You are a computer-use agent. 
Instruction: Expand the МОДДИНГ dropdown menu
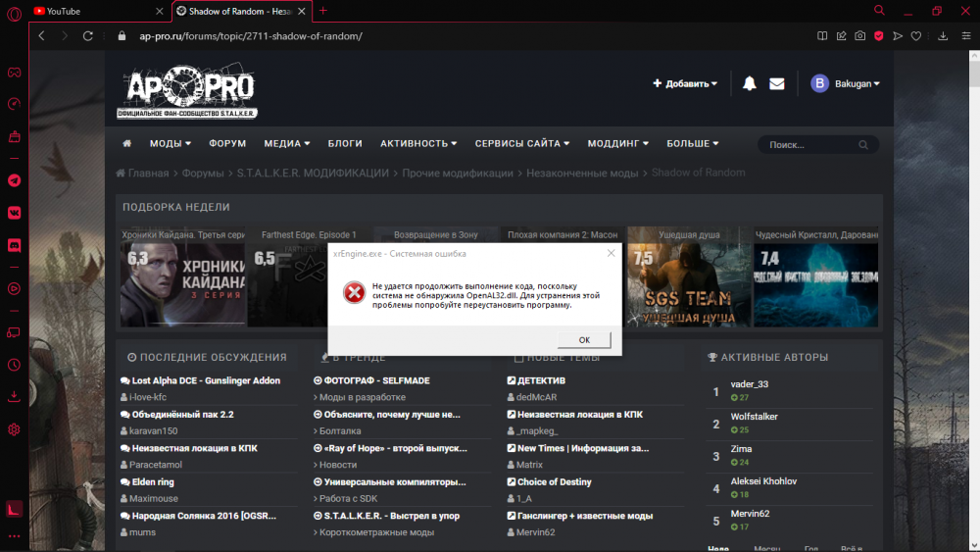coord(617,143)
